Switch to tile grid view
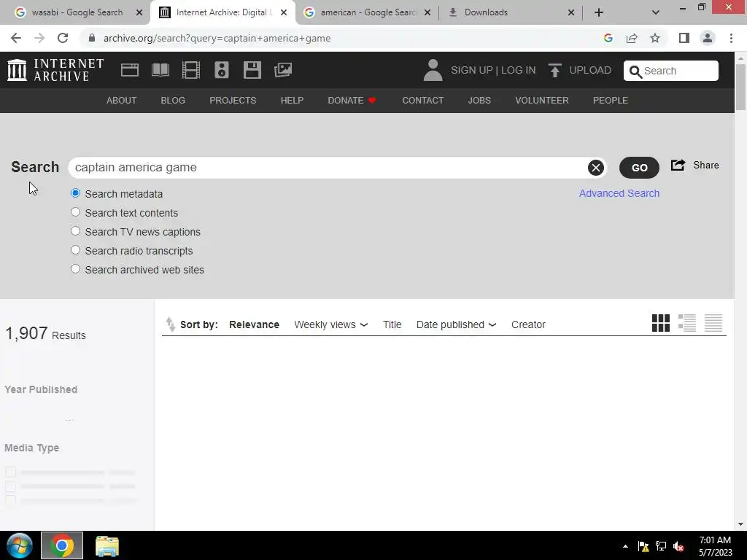 pyautogui.click(x=660, y=323)
